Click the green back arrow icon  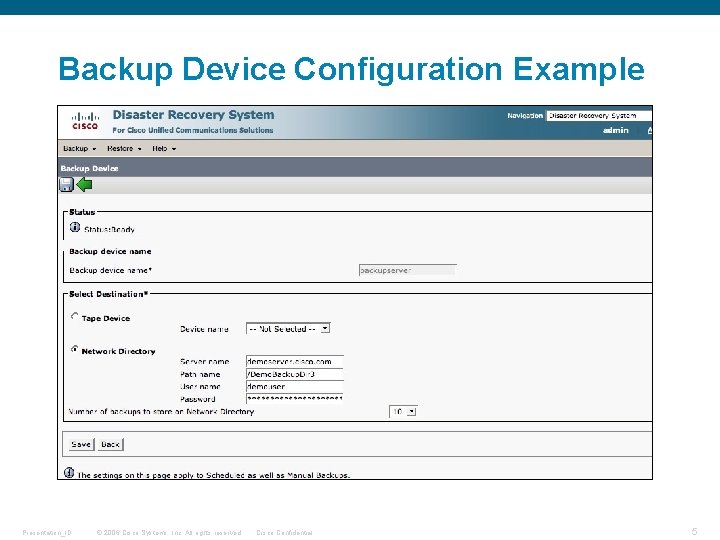point(84,185)
